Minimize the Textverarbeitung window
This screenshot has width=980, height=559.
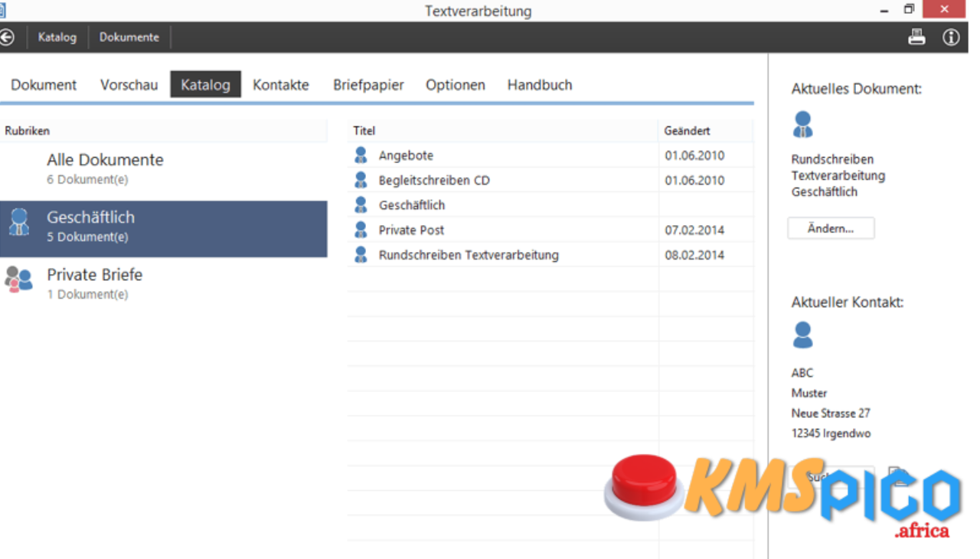pos(885,10)
